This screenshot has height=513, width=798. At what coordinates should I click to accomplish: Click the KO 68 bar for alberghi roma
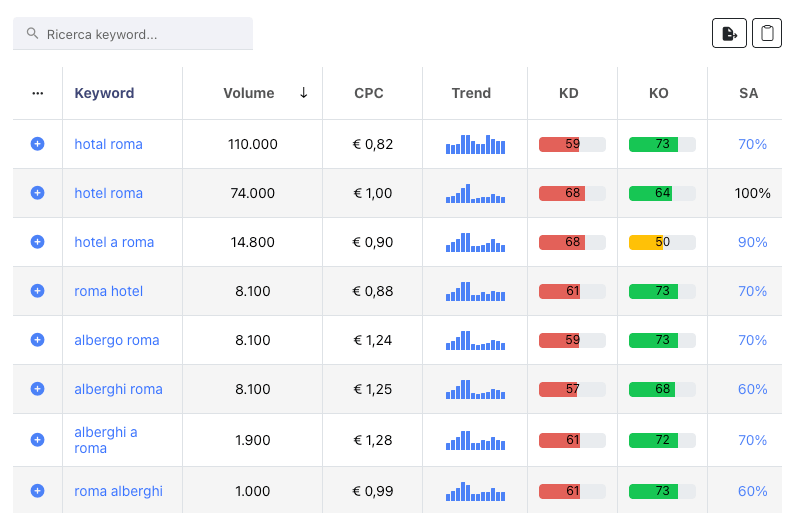coord(662,389)
